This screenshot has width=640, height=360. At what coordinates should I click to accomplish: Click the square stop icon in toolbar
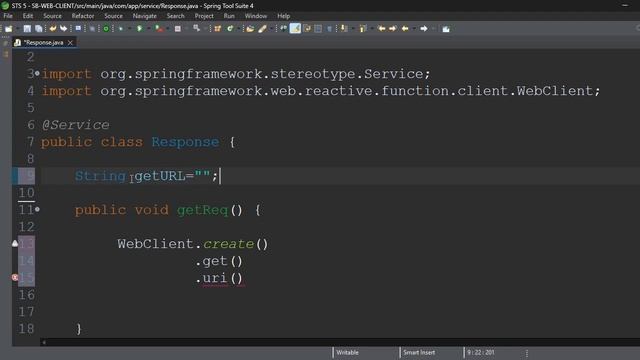point(178,29)
